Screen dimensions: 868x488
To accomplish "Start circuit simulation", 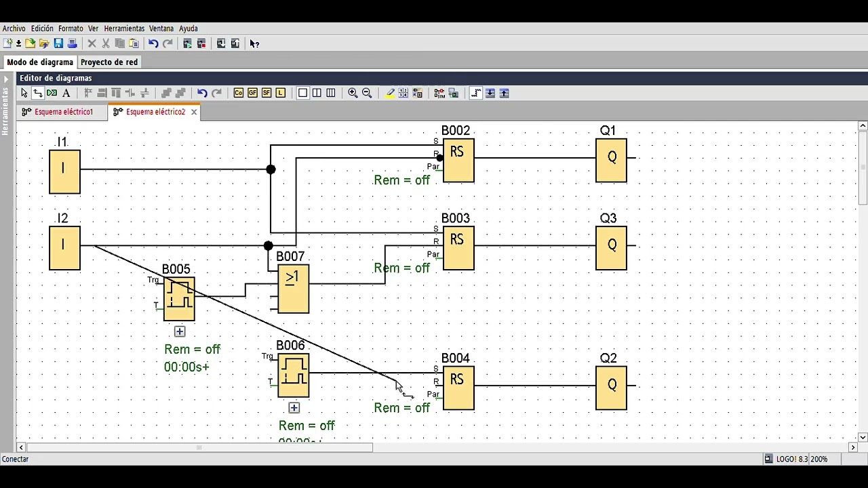I will pyautogui.click(x=439, y=93).
